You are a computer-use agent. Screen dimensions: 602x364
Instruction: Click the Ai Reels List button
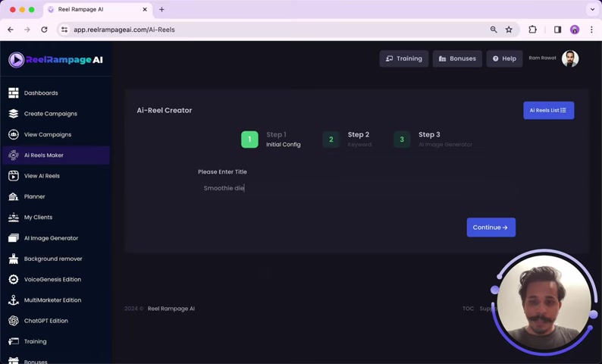click(x=549, y=110)
